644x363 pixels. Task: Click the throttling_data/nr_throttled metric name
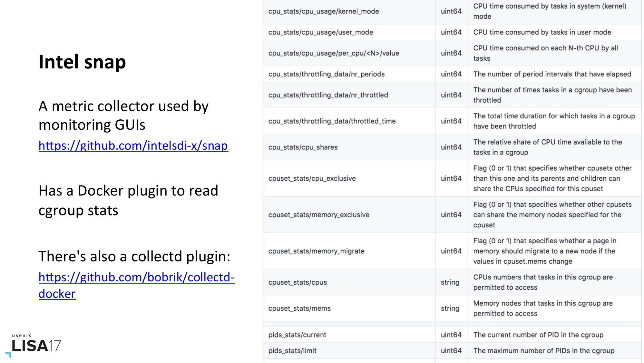coord(328,95)
